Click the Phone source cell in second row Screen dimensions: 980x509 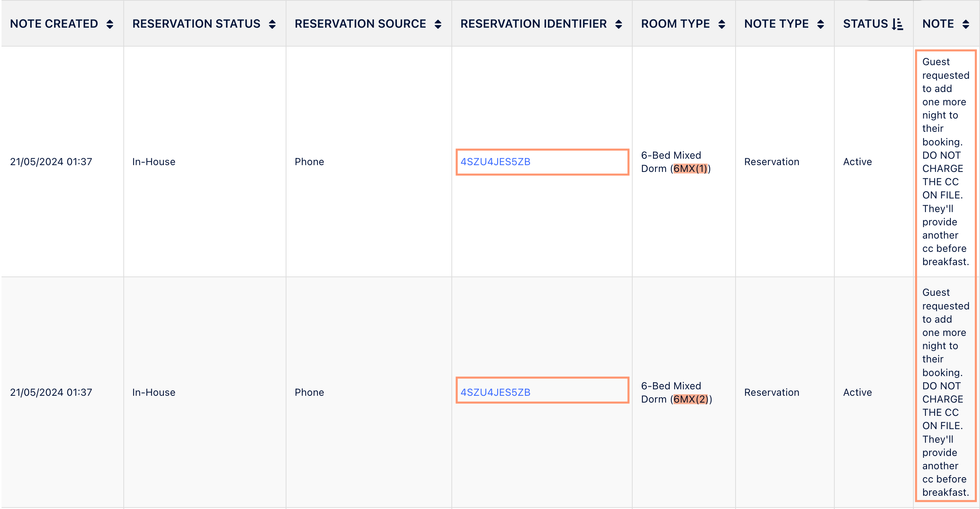(309, 392)
